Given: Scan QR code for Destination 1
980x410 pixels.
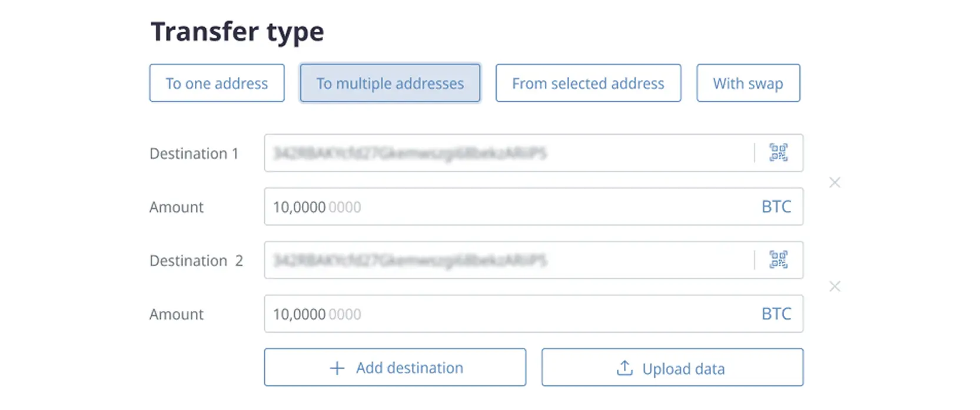Looking at the screenshot, I should coord(778,153).
